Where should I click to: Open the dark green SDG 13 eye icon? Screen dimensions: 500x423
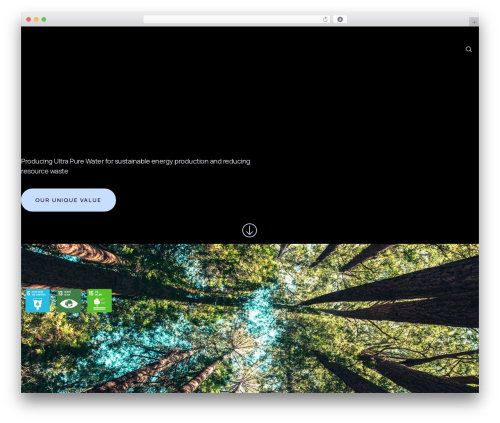[69, 301]
